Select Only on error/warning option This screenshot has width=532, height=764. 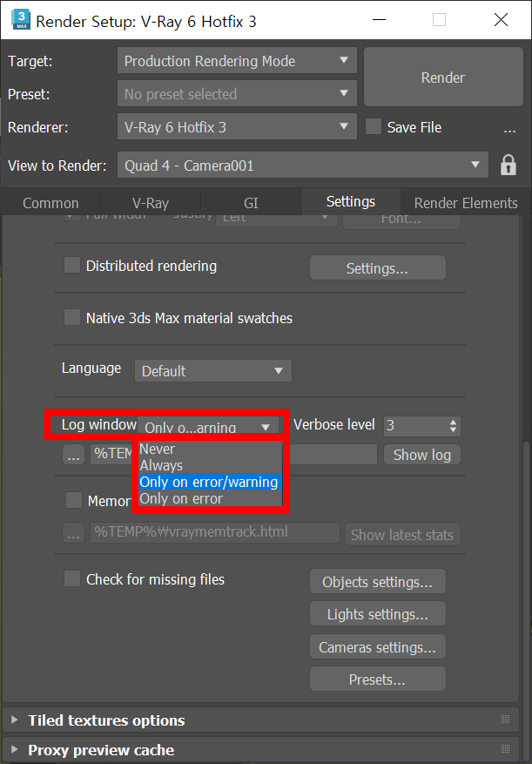(x=210, y=482)
